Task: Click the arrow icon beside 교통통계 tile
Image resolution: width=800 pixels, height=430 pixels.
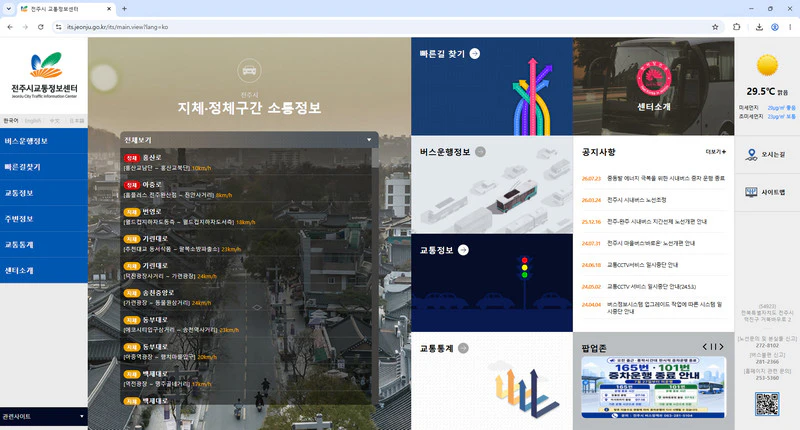Action: point(463,348)
